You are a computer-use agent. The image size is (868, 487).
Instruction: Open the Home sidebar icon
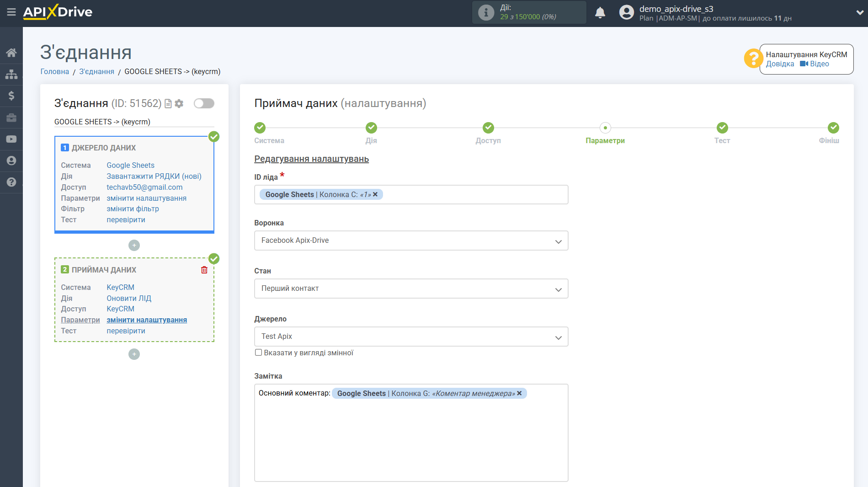(11, 53)
